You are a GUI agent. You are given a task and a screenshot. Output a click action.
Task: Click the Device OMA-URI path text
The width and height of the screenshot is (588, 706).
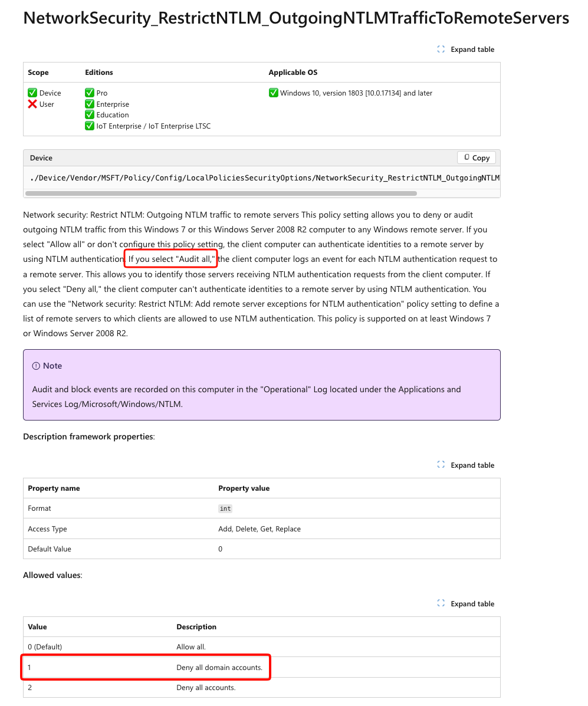click(x=265, y=178)
